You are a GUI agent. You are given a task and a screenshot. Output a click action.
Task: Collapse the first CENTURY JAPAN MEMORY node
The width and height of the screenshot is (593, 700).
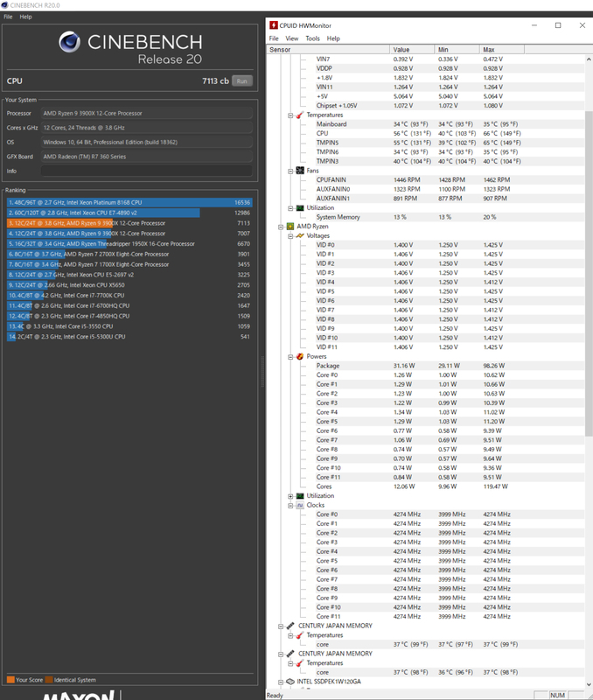pos(281,626)
